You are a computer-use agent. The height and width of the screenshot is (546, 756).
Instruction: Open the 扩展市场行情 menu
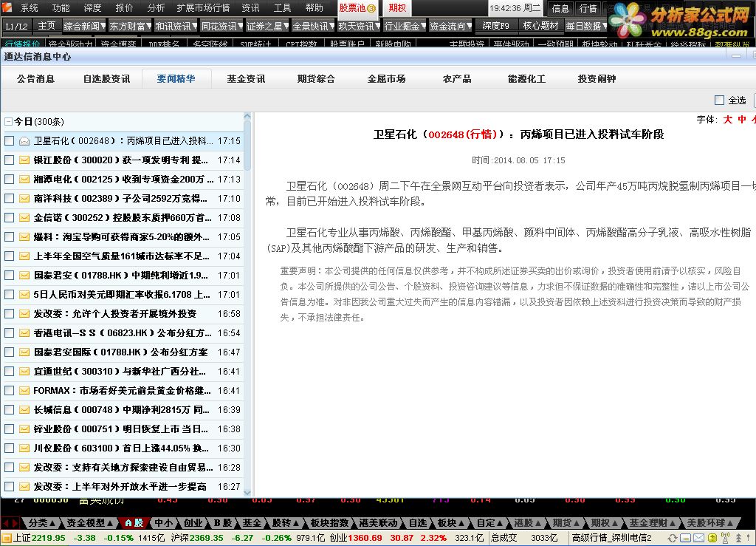(x=203, y=7)
